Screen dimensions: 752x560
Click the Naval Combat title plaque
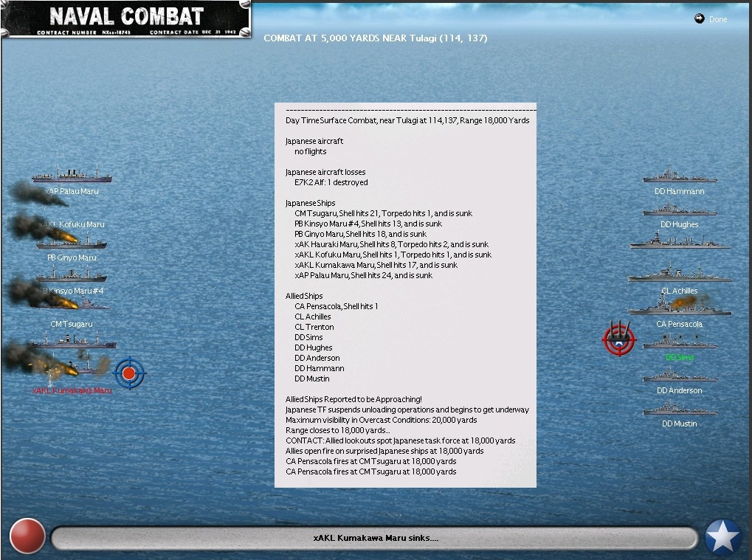(126, 19)
